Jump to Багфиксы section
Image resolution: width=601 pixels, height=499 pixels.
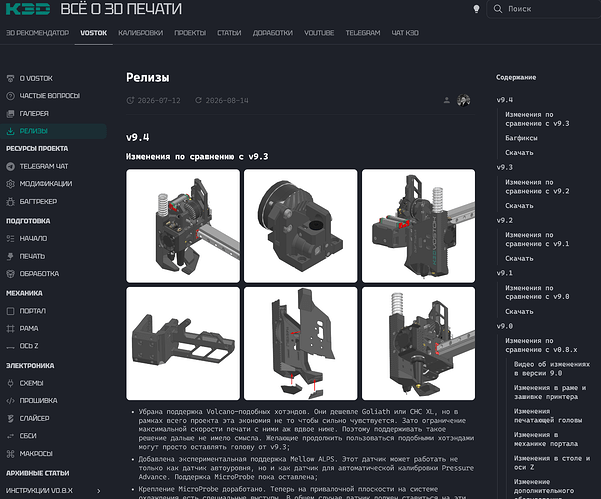tap(521, 138)
